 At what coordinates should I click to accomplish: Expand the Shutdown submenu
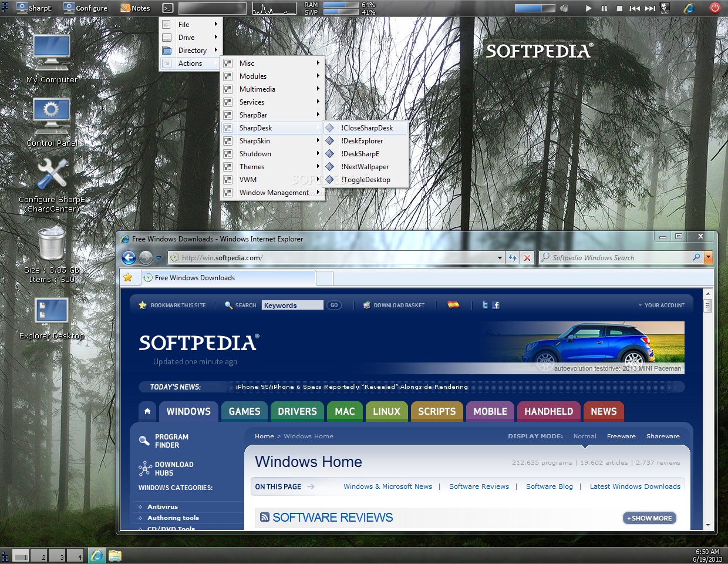[272, 154]
